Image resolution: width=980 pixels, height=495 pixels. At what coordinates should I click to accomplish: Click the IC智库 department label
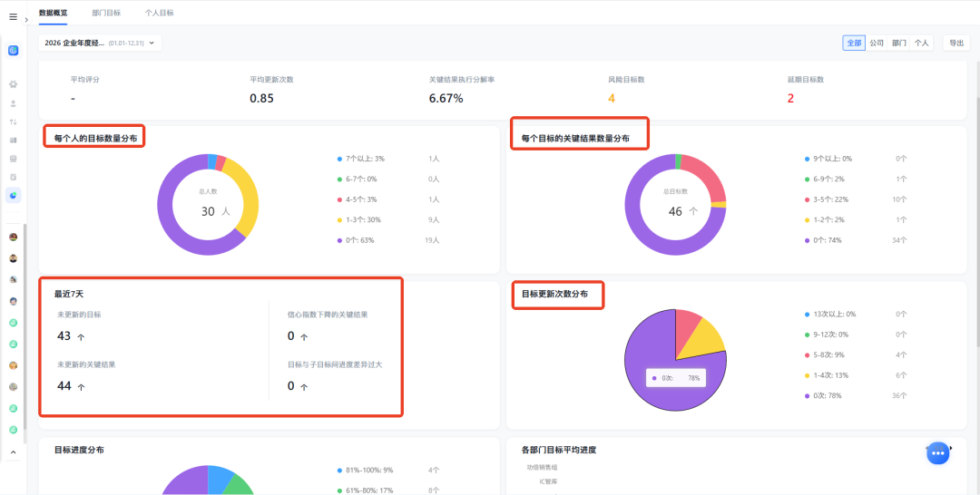coord(549,482)
